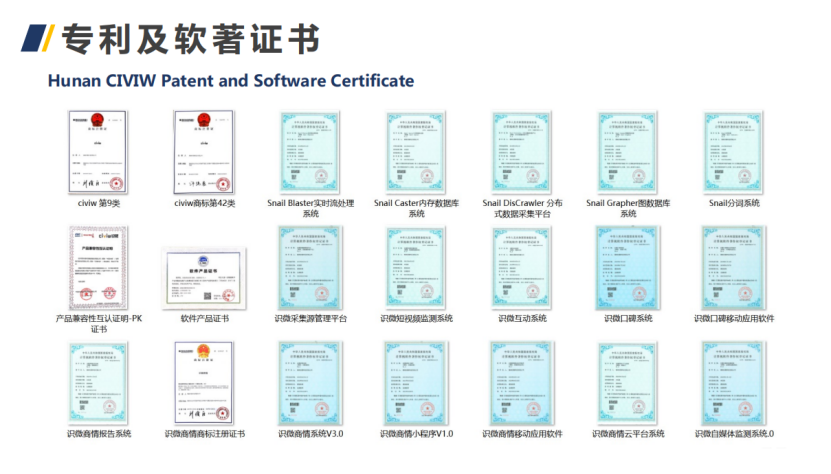
Task: Click the caption text 识微自媒体监测系统.0
Action: click(x=735, y=434)
